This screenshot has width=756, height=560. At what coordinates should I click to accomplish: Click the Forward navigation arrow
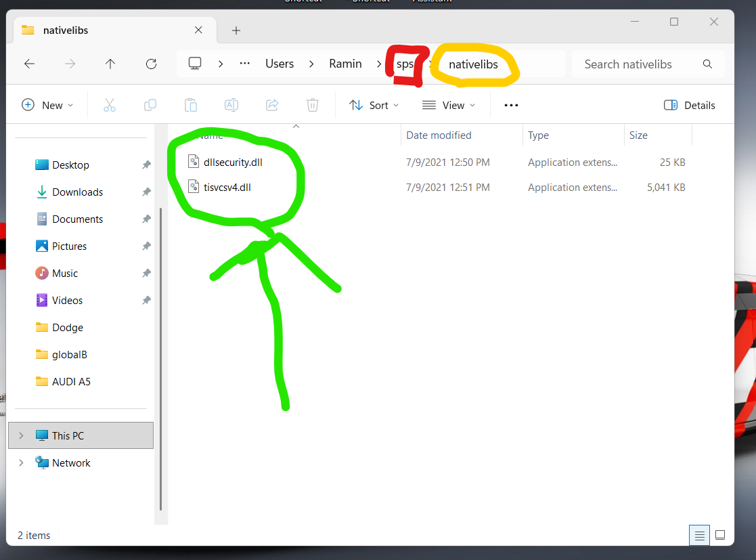[x=70, y=64]
